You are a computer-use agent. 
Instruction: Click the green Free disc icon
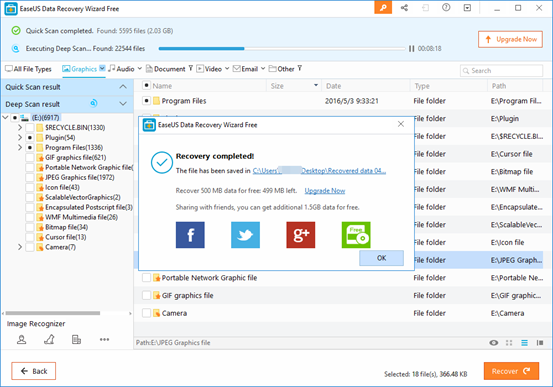(x=356, y=235)
